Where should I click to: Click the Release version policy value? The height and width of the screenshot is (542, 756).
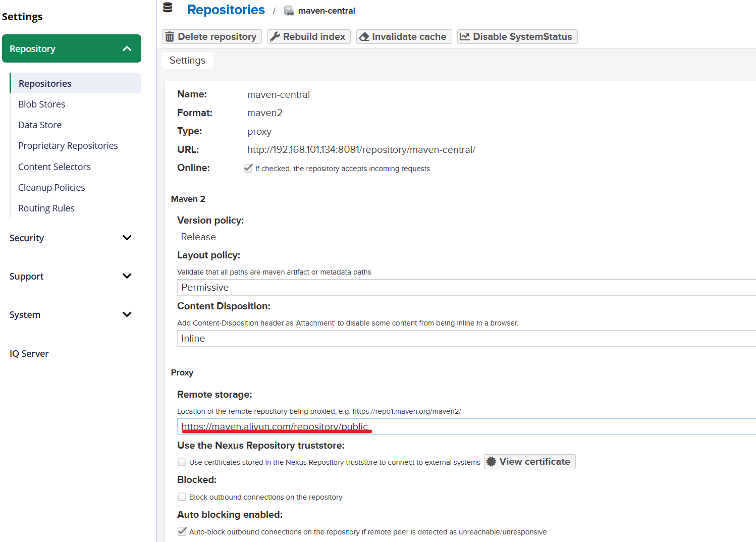(x=198, y=237)
